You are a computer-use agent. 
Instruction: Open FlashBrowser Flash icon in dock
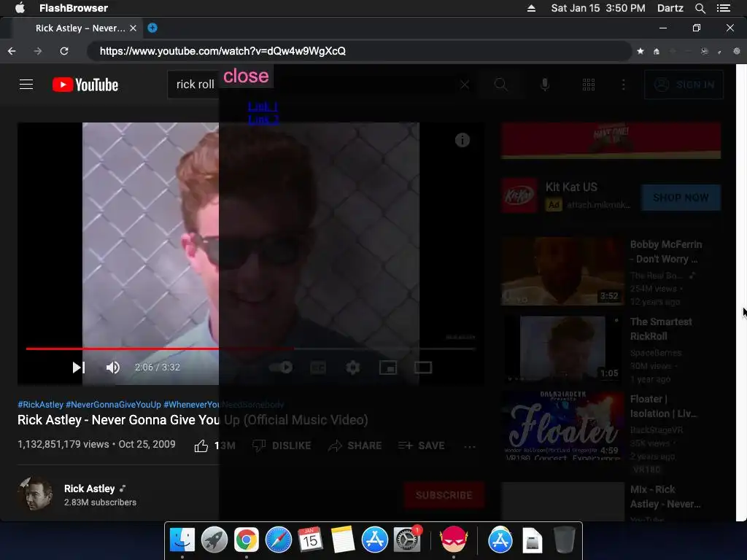coord(453,540)
